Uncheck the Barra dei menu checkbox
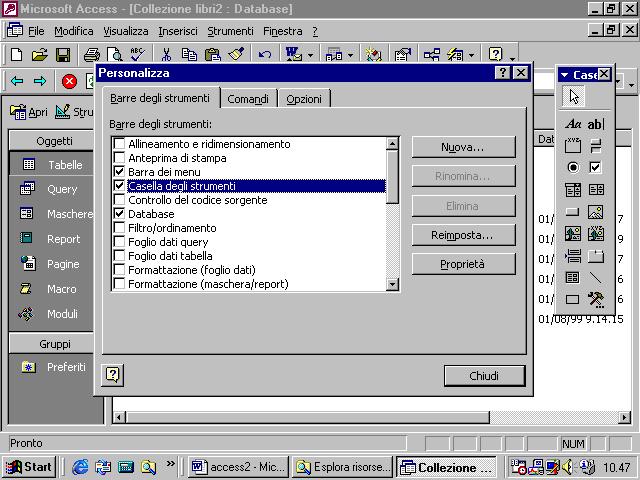 (119, 171)
